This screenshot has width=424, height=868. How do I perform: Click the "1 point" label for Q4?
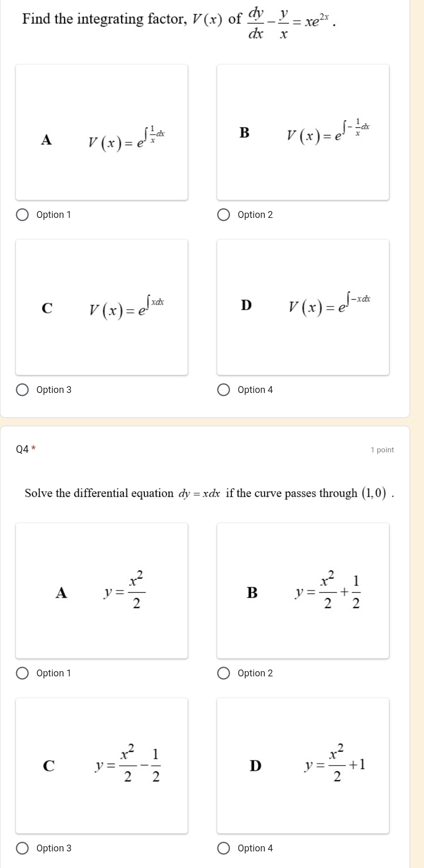pos(382,450)
